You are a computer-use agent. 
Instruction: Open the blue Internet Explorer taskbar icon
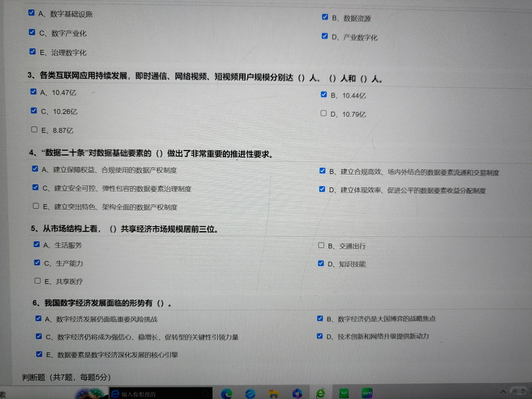[x=250, y=393]
